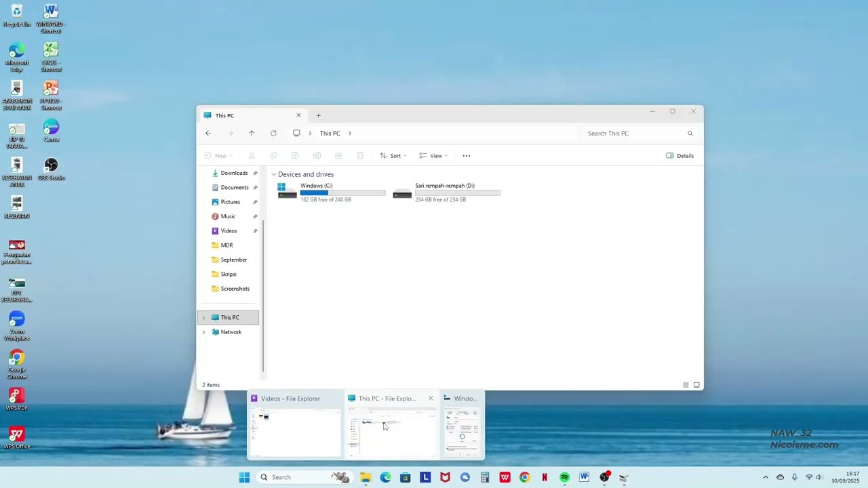Switch to large thumbnails view in status bar
Image resolution: width=868 pixels, height=488 pixels.
click(696, 385)
